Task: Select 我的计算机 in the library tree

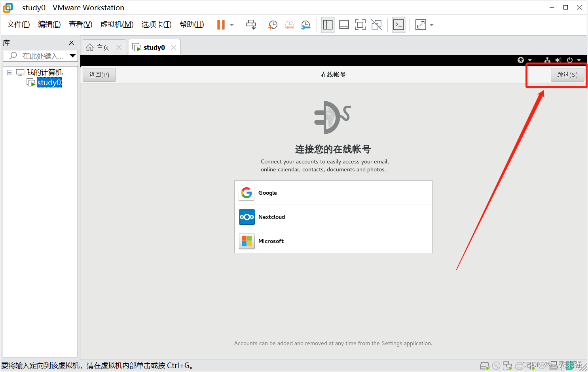Action: [x=44, y=72]
